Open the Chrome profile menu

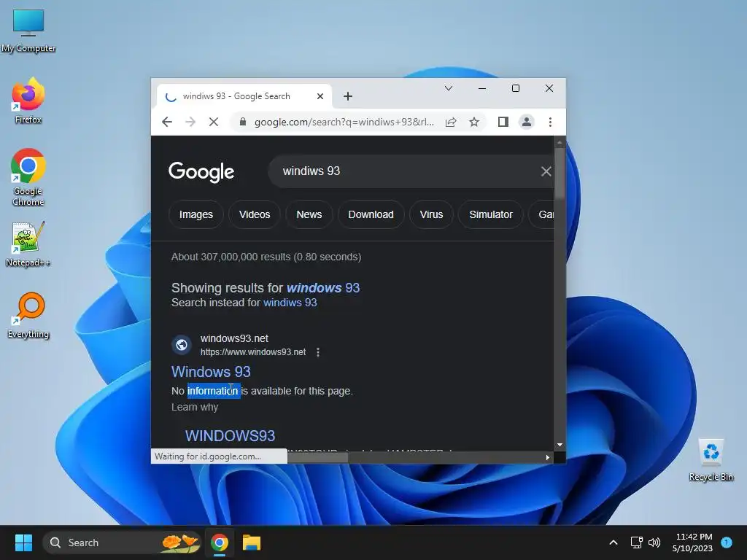coord(527,122)
